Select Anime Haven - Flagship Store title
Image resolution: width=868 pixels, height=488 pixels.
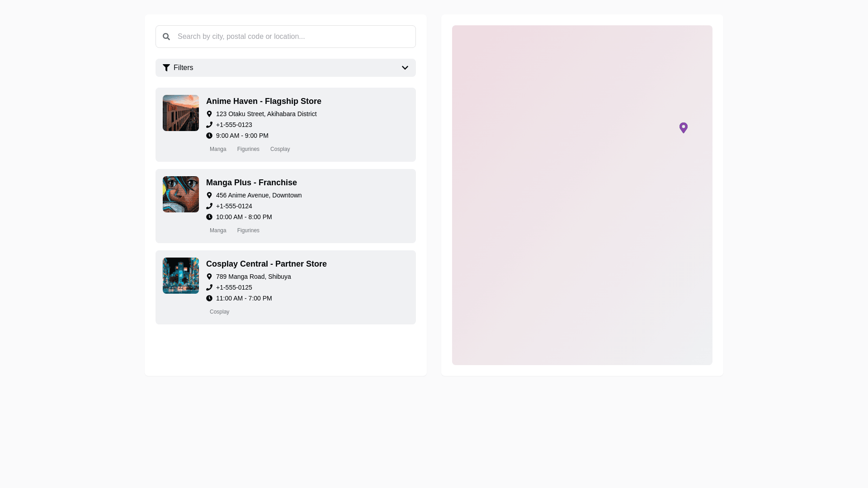[x=264, y=101]
